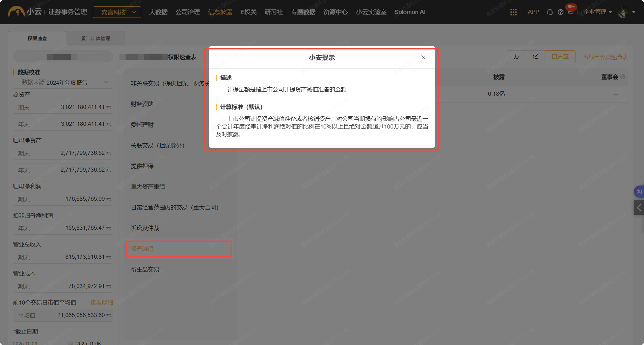Edit the 归母净资产 年末 value field
This screenshot has height=345, width=644.
pos(63,170)
